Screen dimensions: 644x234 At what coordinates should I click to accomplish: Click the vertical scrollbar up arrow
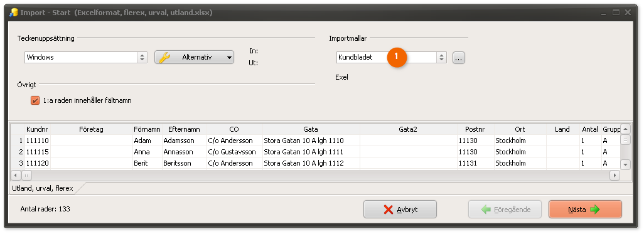click(625, 129)
